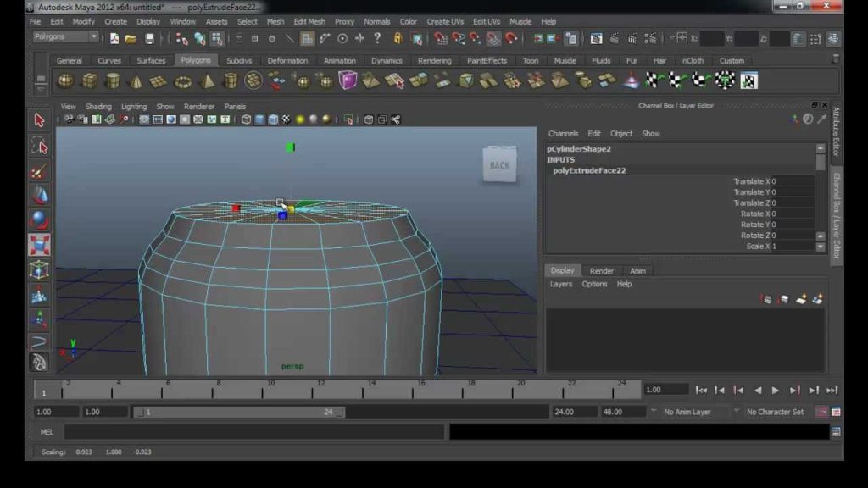Open the Edit Mesh menu
Screen dimensions: 868x488
tap(309, 21)
